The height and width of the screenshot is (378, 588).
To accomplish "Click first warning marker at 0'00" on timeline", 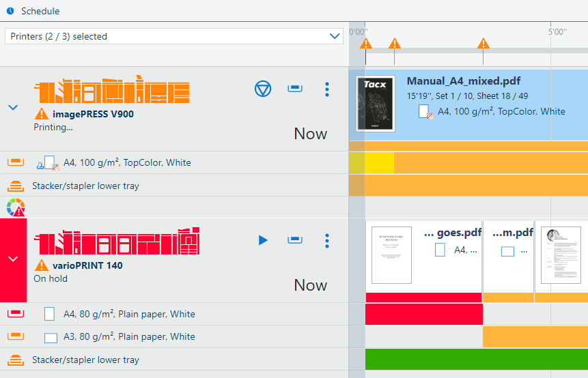I will pos(366,44).
